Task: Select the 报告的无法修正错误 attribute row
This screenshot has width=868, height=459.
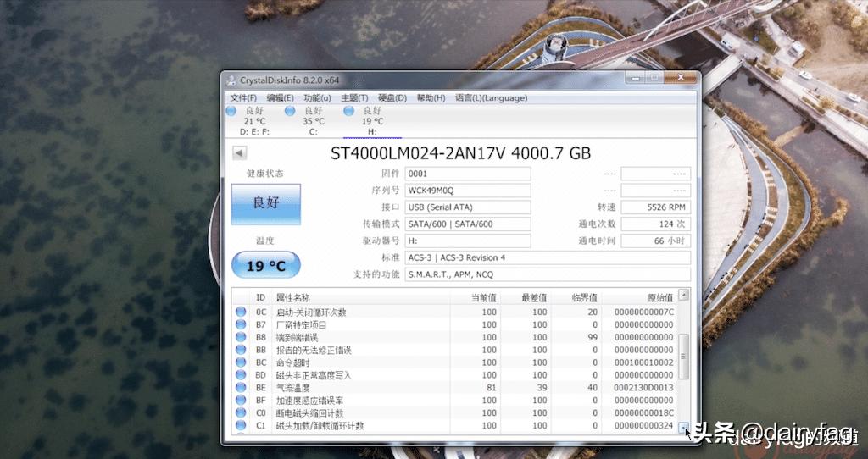Action: pos(454,350)
